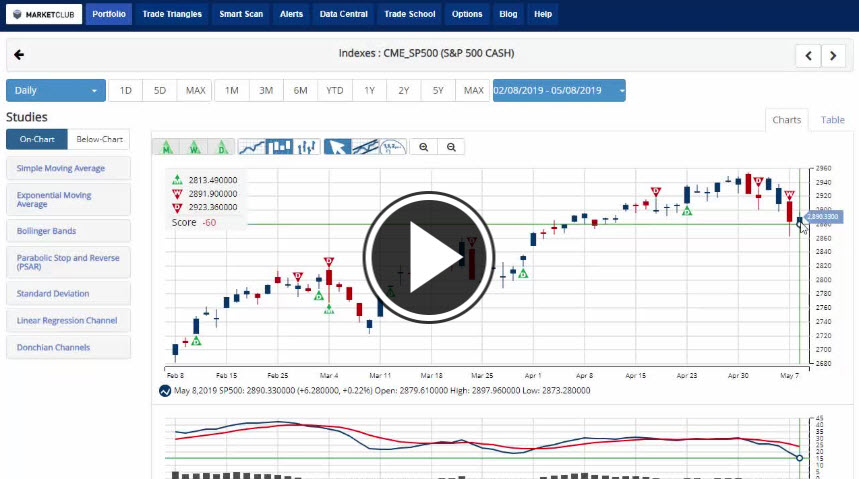Viewport: 859px width, 479px height.
Task: Select the 1M range
Action: coord(232,90)
